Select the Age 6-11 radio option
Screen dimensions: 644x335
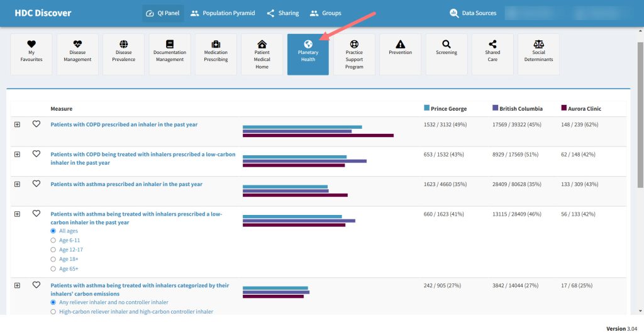[53, 241]
